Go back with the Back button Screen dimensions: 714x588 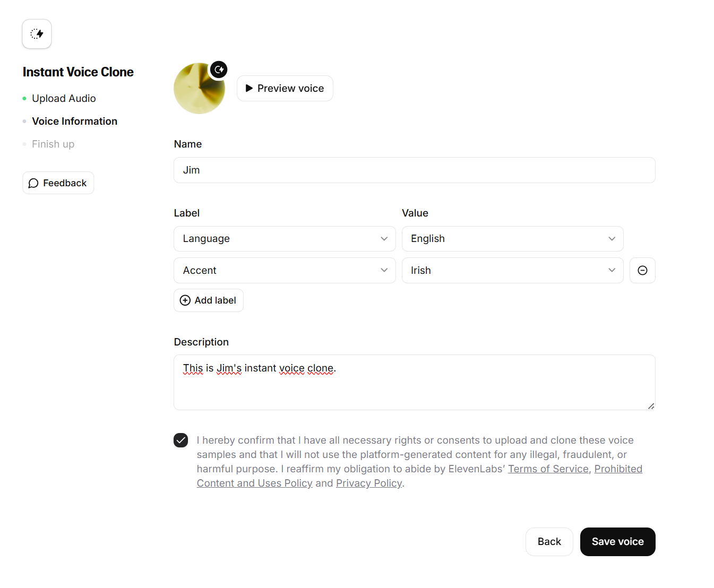click(549, 542)
